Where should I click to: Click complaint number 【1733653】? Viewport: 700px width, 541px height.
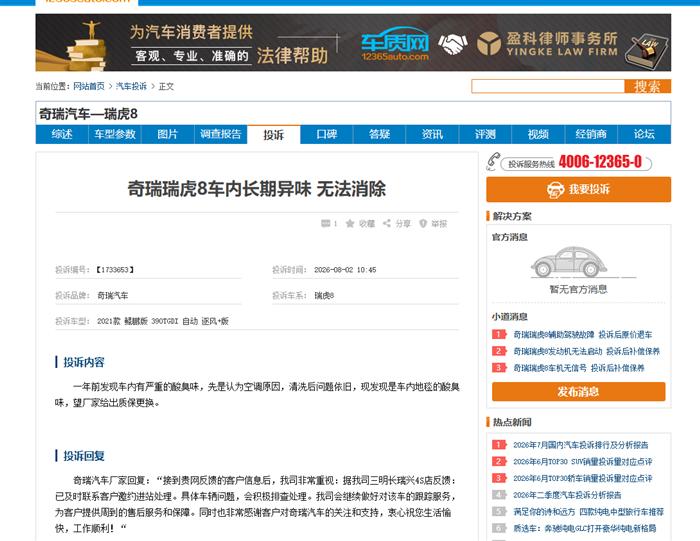point(115,270)
